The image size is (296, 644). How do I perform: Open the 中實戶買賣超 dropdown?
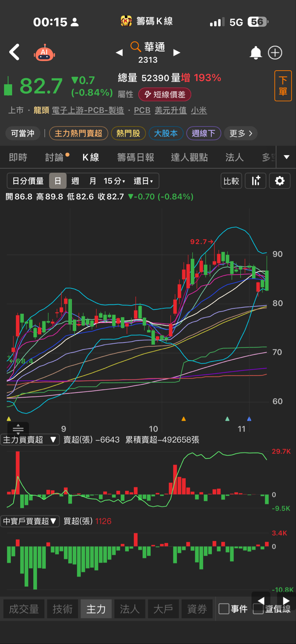tap(30, 521)
